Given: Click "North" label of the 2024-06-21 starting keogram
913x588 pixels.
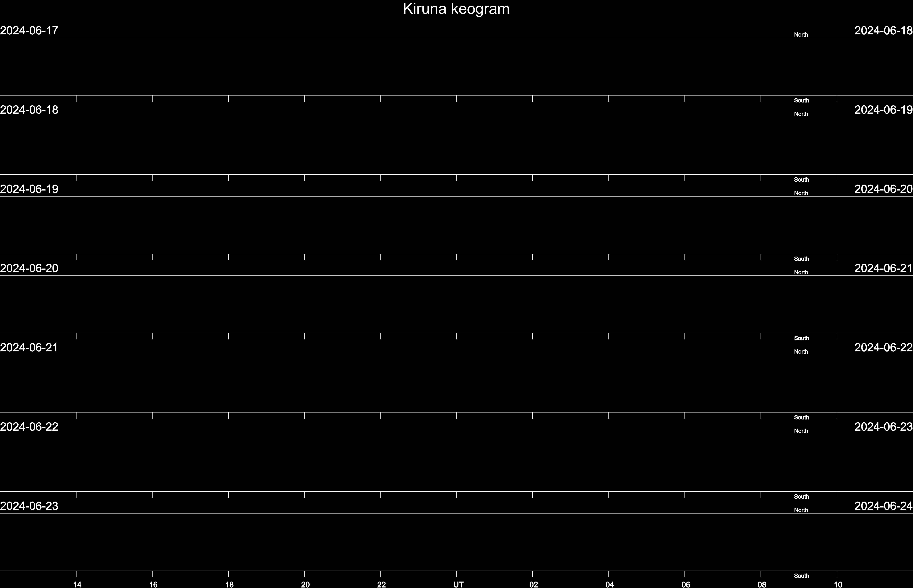Looking at the screenshot, I should (801, 352).
